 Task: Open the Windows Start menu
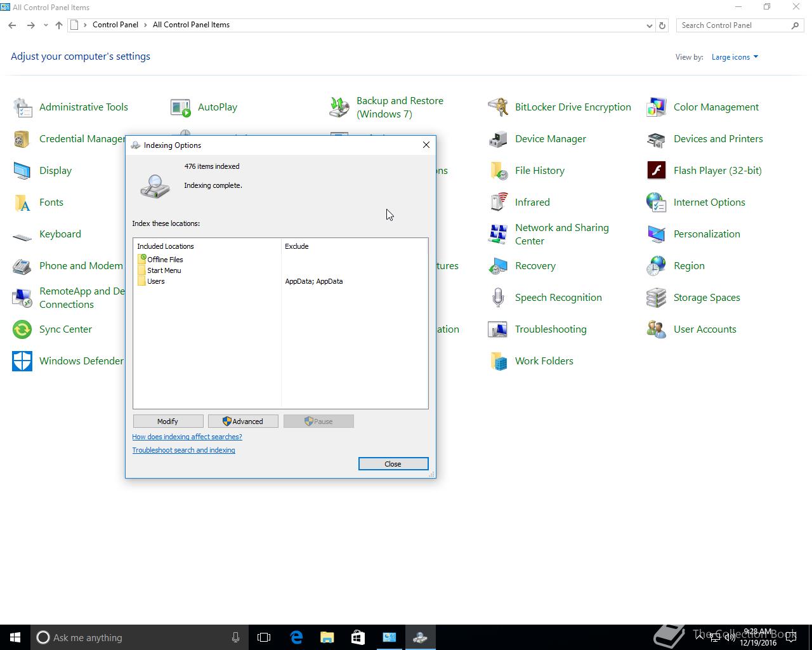pyautogui.click(x=15, y=637)
